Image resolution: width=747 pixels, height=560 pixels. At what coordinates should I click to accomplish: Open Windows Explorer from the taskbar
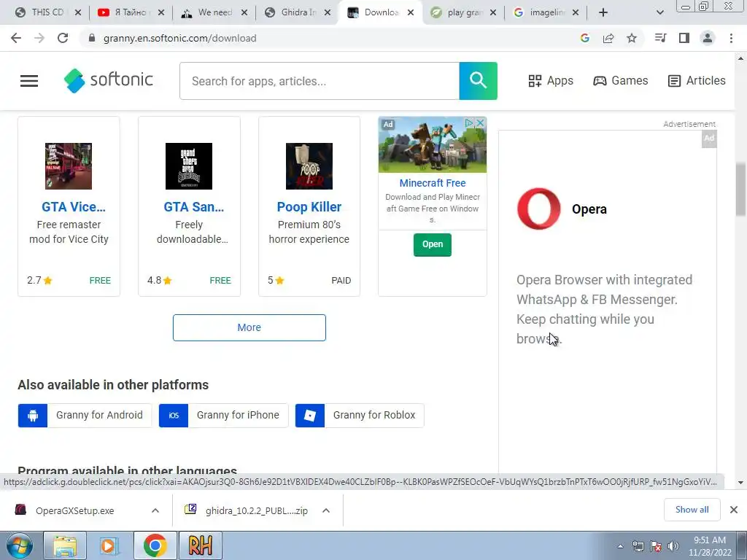(x=65, y=545)
